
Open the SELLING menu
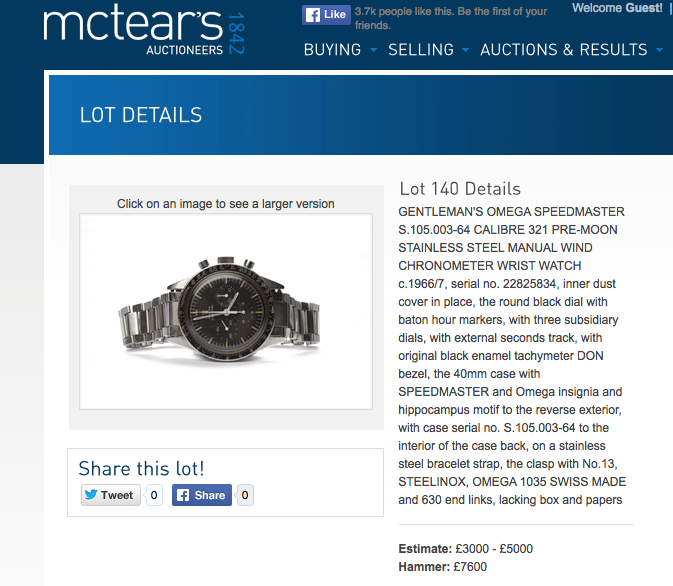click(x=421, y=50)
